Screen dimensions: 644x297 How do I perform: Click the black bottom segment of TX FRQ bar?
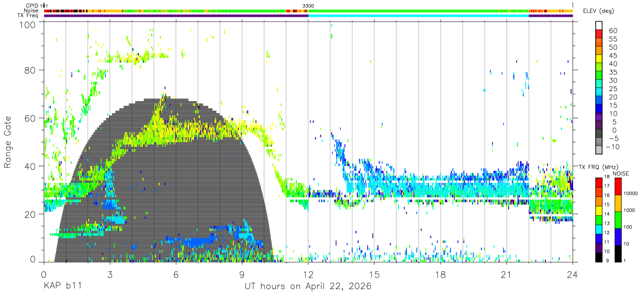[599, 257]
